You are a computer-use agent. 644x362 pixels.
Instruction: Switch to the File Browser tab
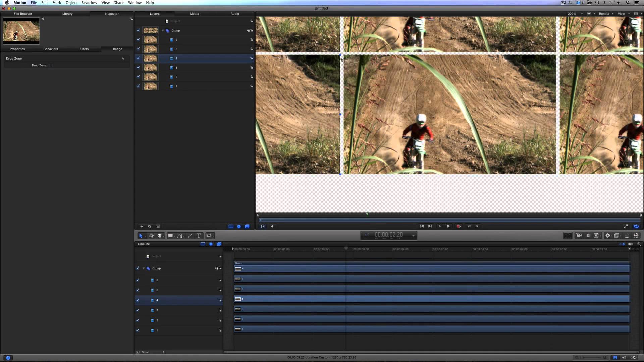coord(23,14)
